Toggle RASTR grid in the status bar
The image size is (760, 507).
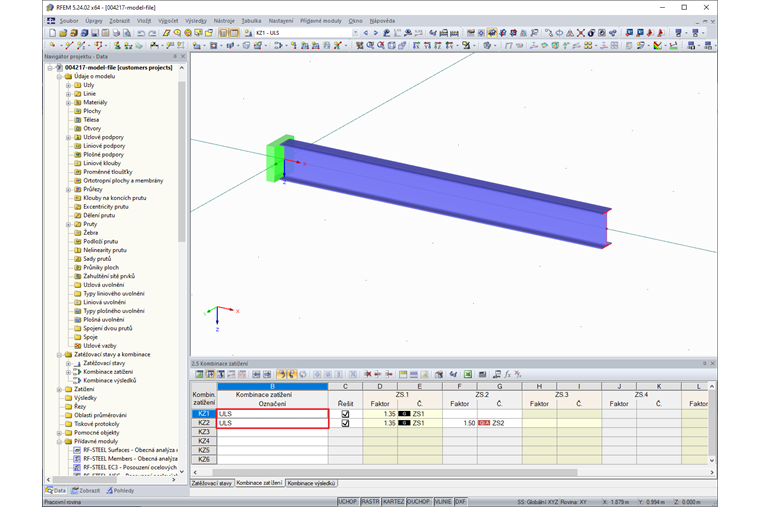(370, 502)
